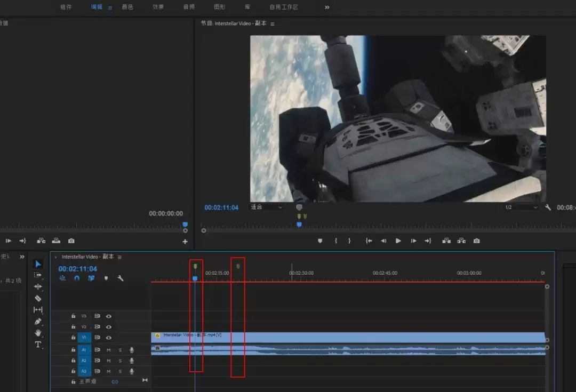The width and height of the screenshot is (576, 392).
Task: Play the sequence in Program monitor
Action: pos(398,241)
